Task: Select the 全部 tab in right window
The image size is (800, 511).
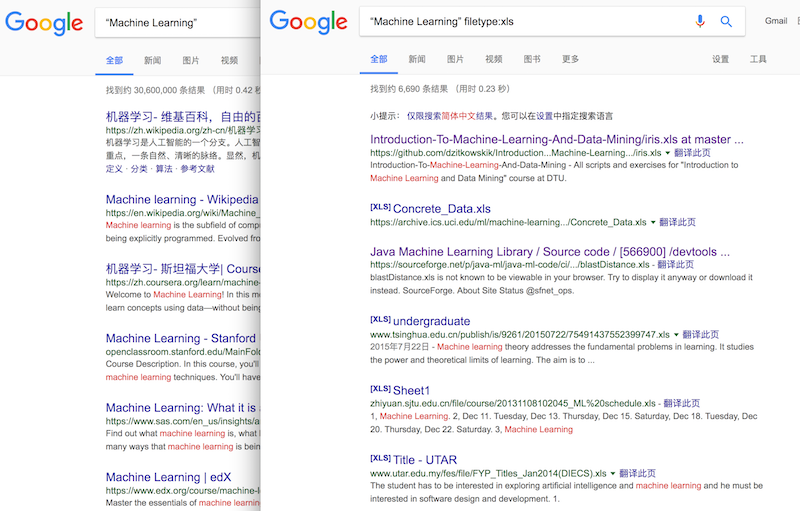Action: 379,59
